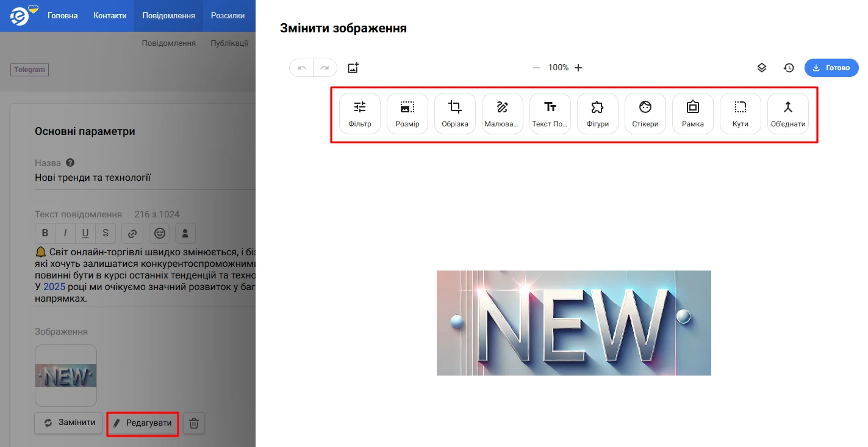Open the Фігури shapes tool
The height and width of the screenshot is (447, 868).
[598, 114]
